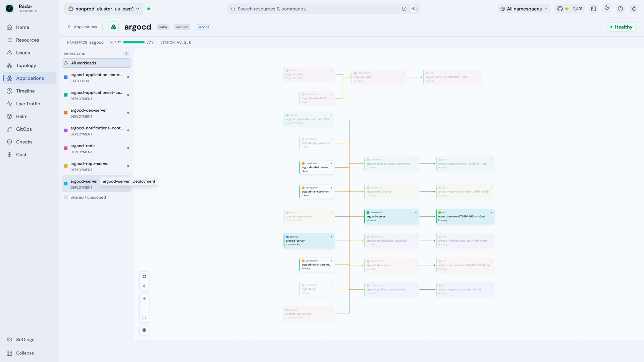Click the Settings gear icon
This screenshot has width=644, height=362.
[x=9, y=340]
